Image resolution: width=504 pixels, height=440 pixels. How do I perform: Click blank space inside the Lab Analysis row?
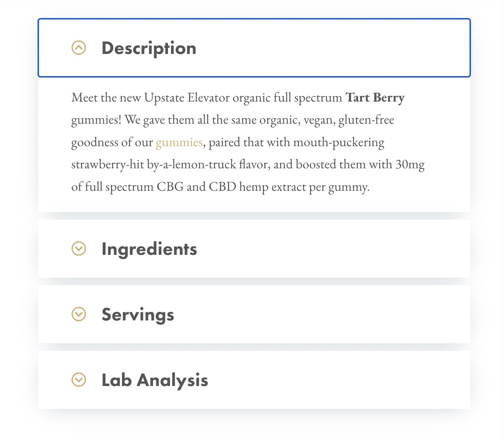click(x=337, y=380)
